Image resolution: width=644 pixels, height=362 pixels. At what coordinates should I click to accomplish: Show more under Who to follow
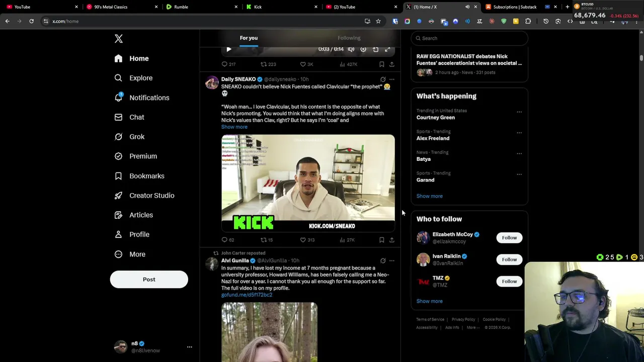[x=430, y=301]
